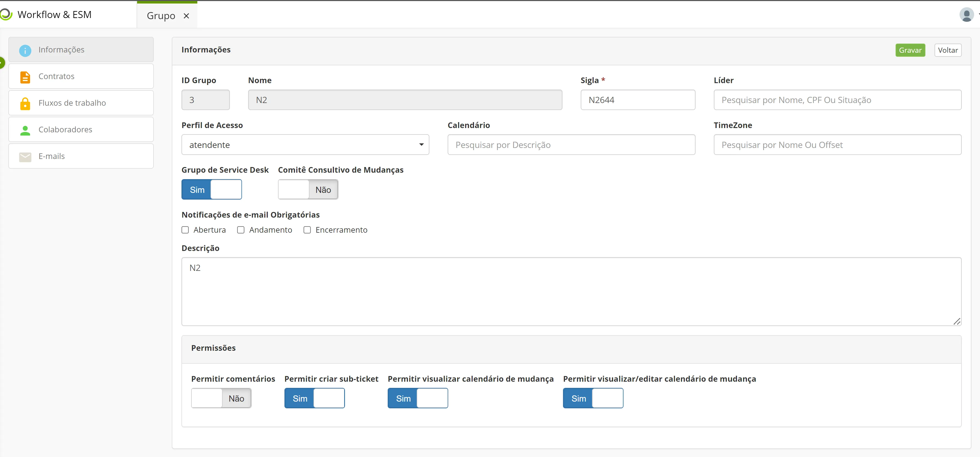Switch to the Grupo tab

tap(161, 16)
